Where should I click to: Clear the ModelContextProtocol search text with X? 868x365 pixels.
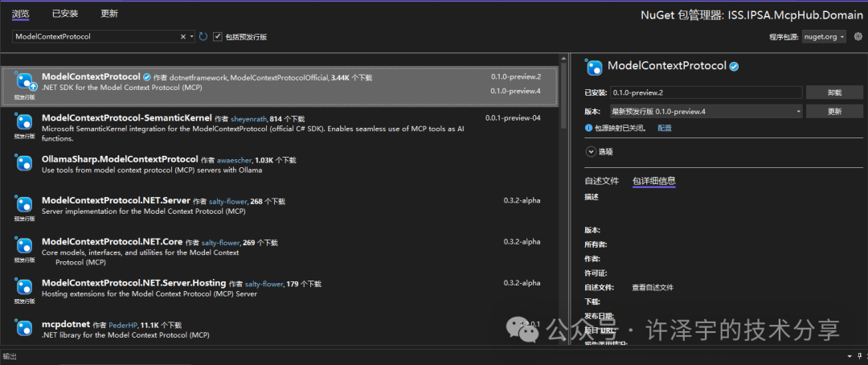click(x=183, y=36)
